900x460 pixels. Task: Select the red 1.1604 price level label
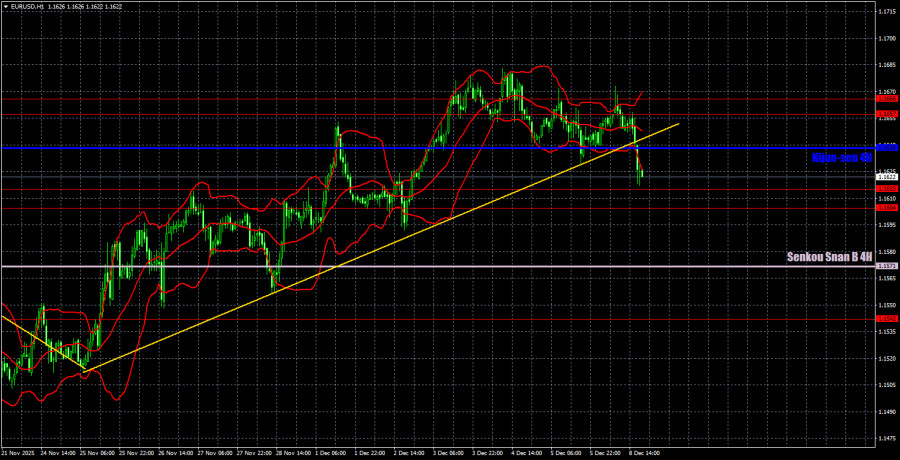(x=886, y=208)
